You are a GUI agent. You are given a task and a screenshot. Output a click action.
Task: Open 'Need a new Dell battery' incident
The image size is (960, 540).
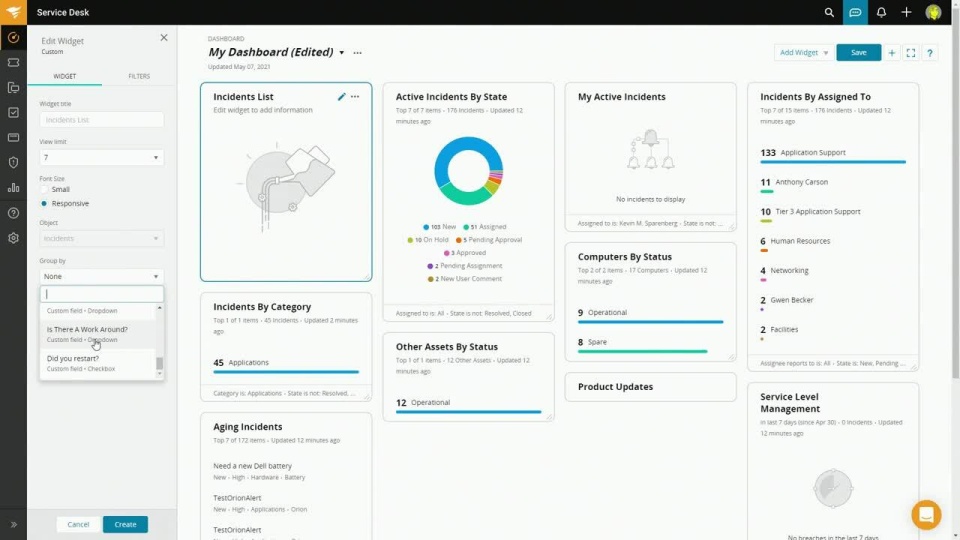pos(252,466)
